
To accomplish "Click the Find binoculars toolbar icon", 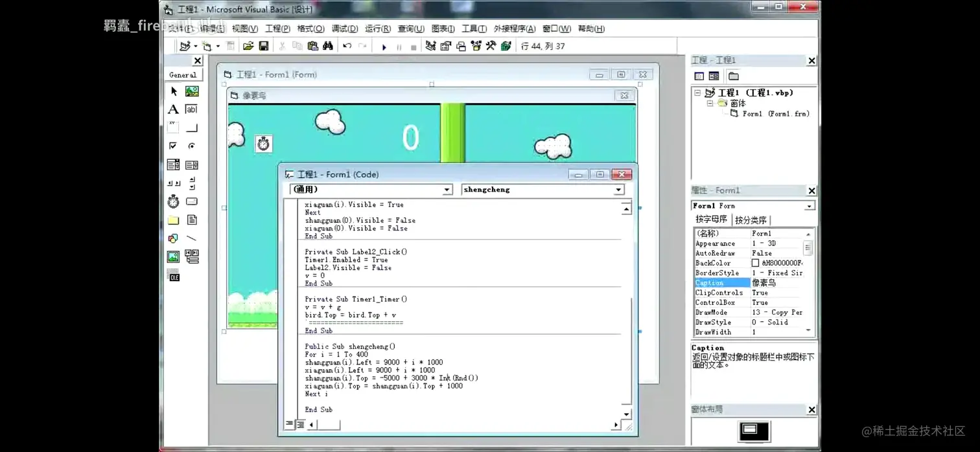I will (x=328, y=46).
